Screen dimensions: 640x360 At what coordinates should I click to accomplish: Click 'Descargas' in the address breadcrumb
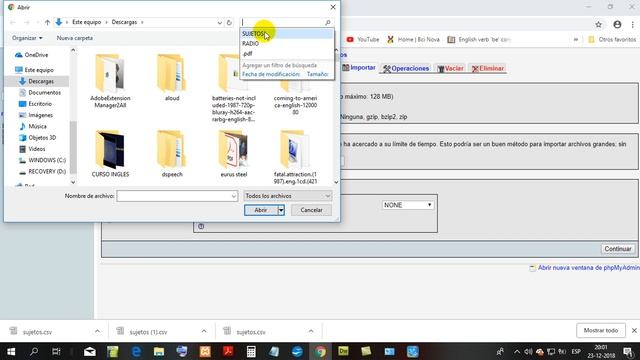click(x=124, y=22)
